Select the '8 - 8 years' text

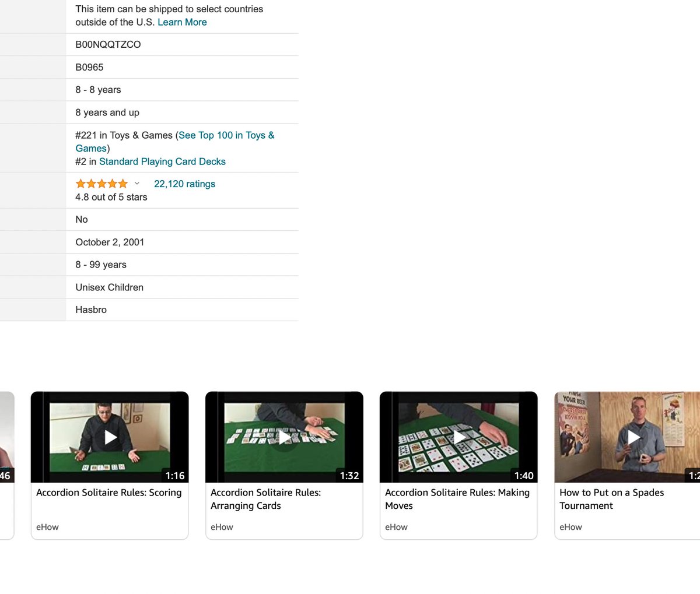coord(98,90)
